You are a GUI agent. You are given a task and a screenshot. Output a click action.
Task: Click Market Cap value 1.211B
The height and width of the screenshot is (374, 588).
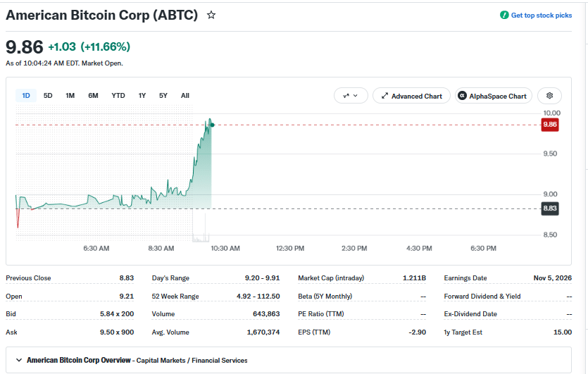(x=414, y=278)
